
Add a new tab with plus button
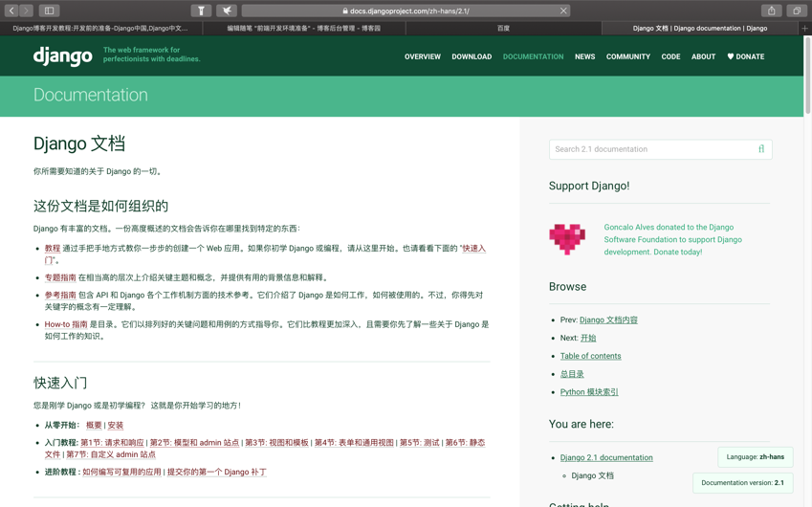[804, 29]
